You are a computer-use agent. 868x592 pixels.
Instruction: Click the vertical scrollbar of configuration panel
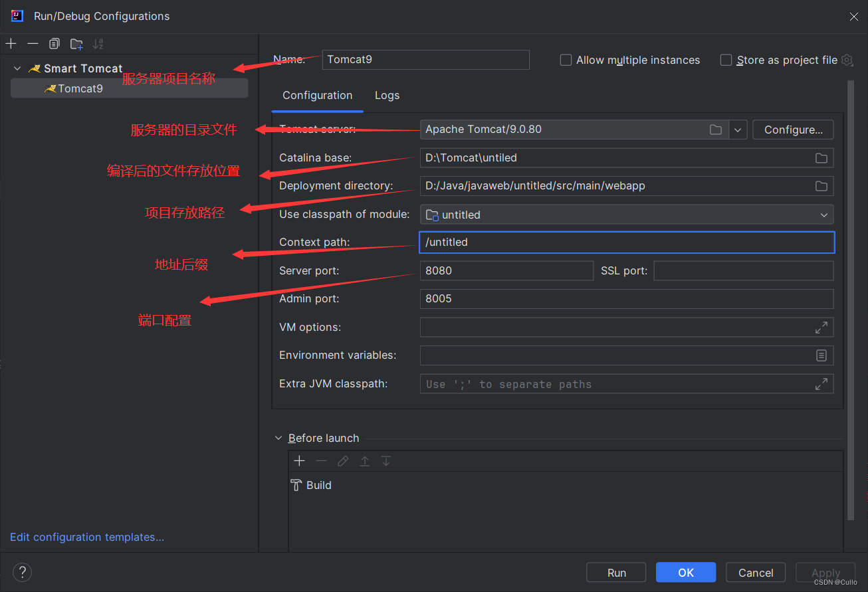tap(850, 299)
